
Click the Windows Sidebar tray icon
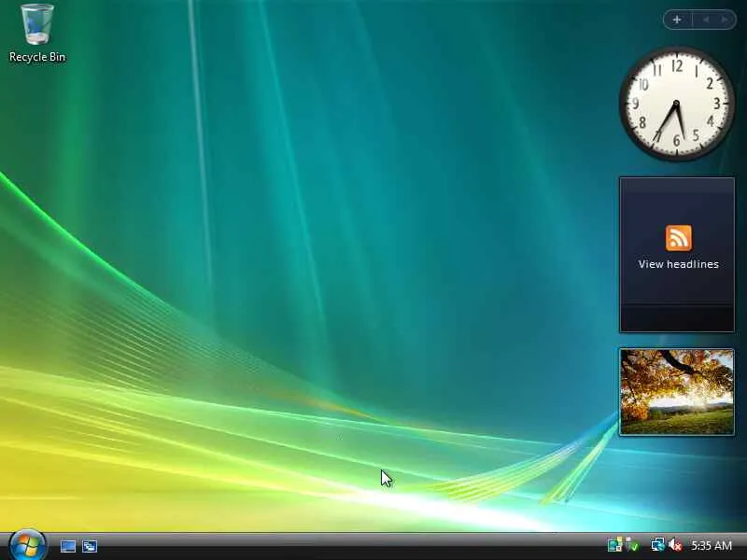[614, 545]
